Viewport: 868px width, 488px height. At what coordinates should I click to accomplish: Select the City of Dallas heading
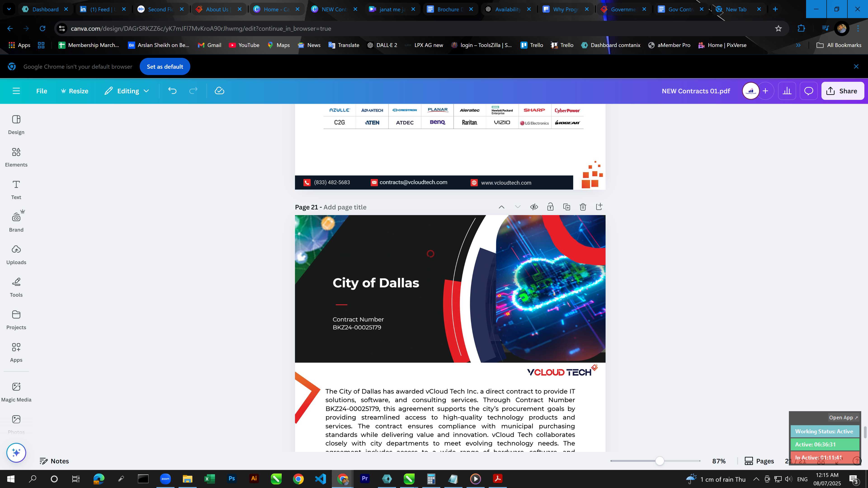click(376, 283)
